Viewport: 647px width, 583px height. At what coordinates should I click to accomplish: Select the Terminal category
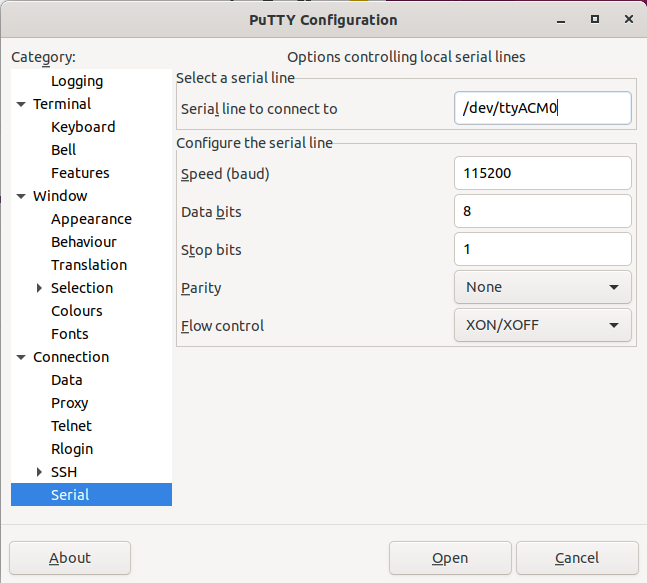pos(62,104)
